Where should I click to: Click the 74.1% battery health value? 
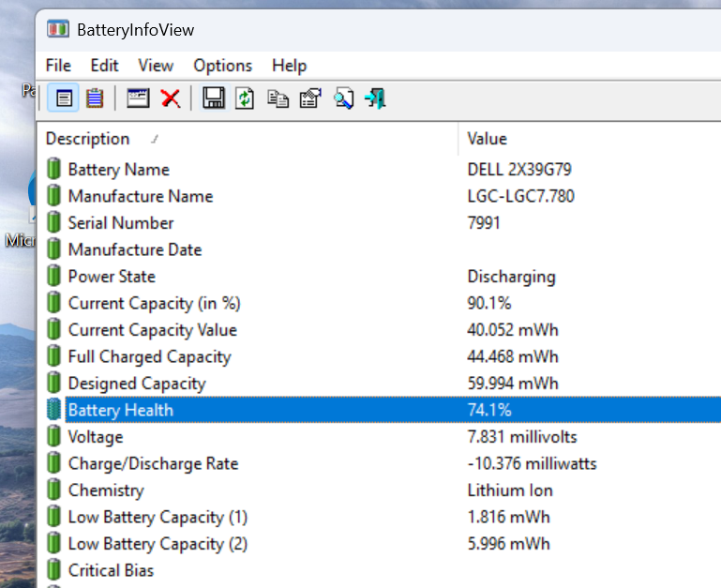click(489, 410)
